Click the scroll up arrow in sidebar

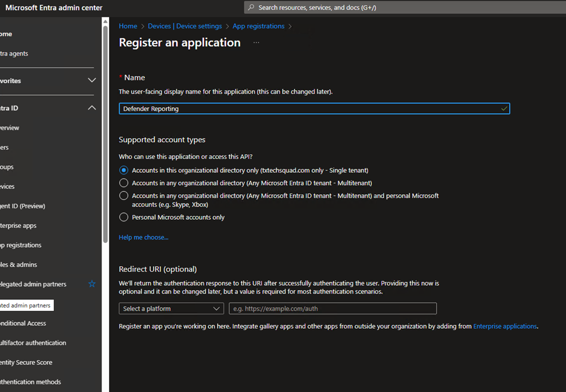(x=105, y=21)
